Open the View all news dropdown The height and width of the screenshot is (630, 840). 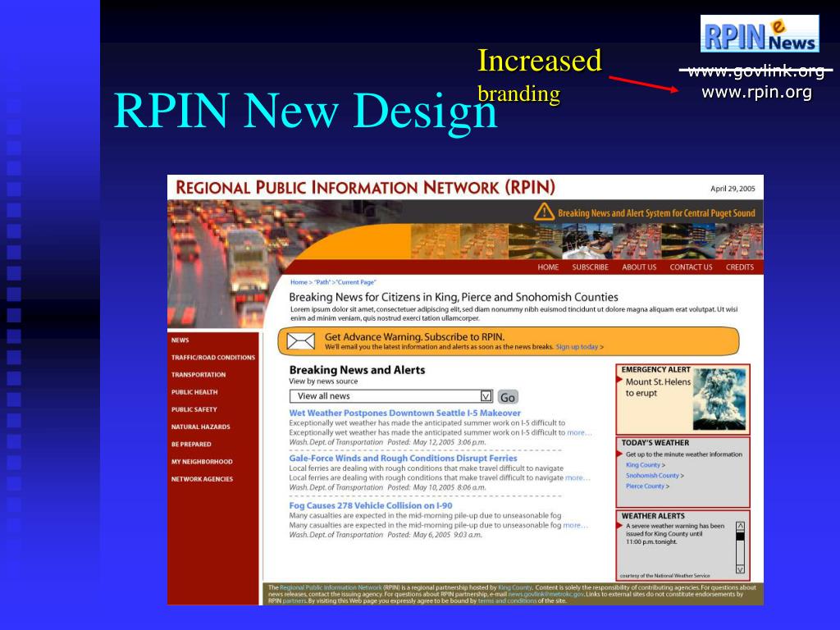pyautogui.click(x=390, y=396)
